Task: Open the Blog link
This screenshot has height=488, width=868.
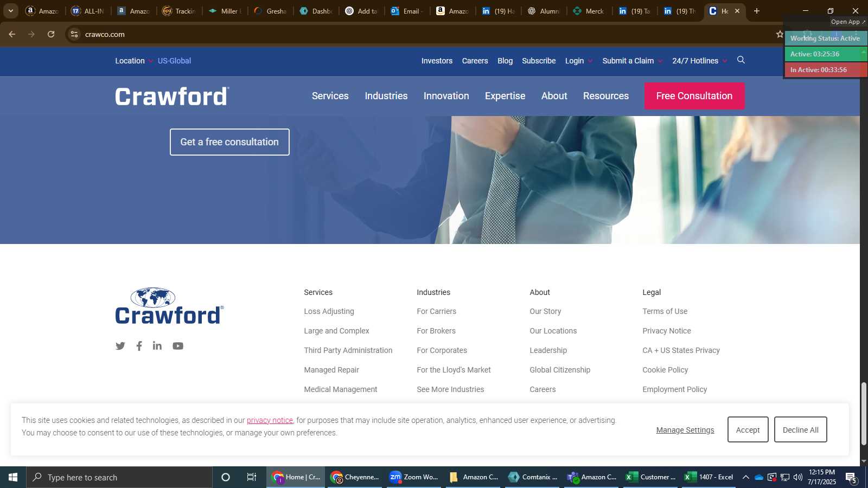Action: tap(505, 61)
